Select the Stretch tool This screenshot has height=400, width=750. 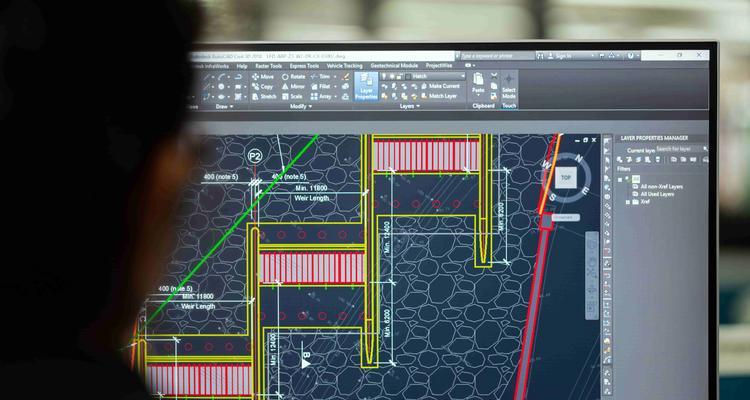pyautogui.click(x=263, y=97)
